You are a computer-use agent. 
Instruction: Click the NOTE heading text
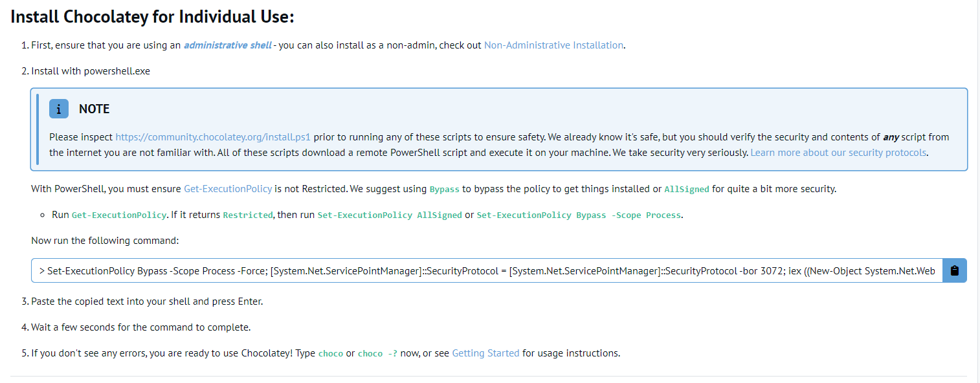94,109
